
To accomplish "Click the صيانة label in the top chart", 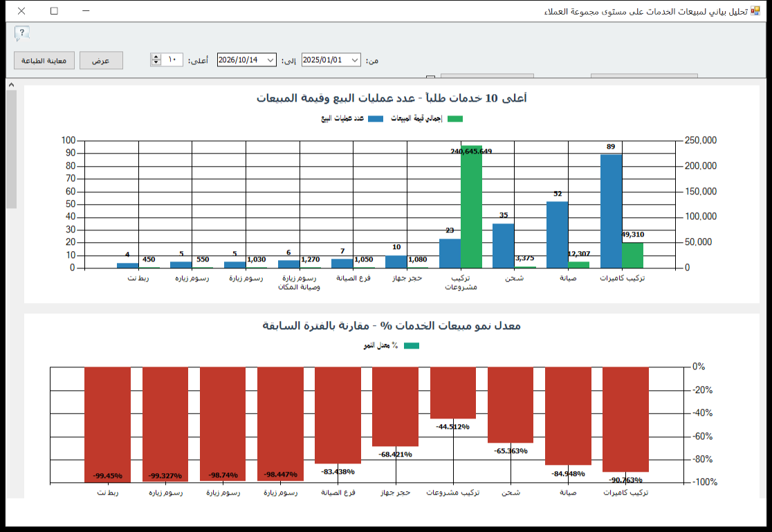I will coord(568,278).
